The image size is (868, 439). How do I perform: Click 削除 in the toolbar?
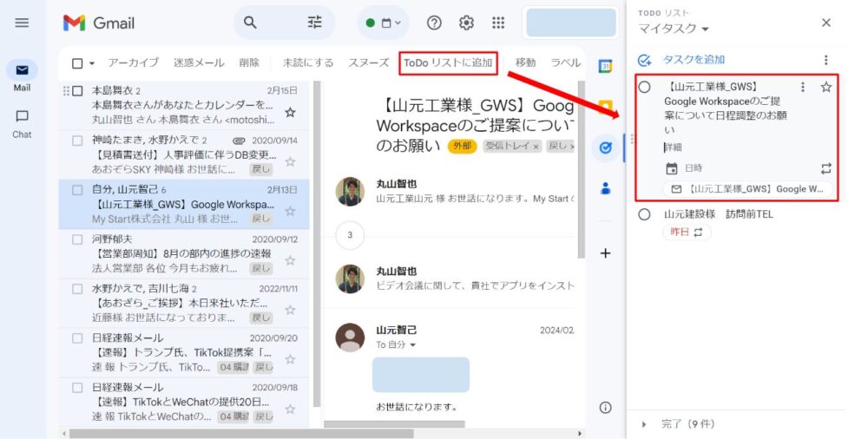click(x=249, y=62)
